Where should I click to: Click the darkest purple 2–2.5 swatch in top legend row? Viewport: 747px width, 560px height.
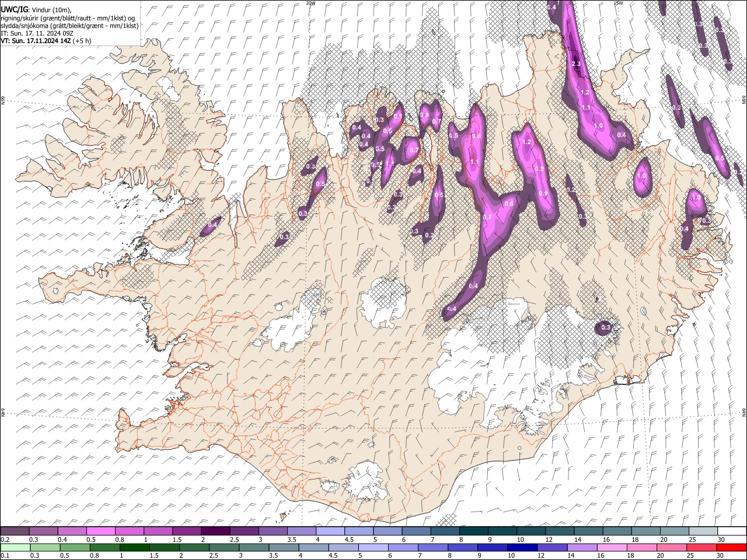coord(215,531)
